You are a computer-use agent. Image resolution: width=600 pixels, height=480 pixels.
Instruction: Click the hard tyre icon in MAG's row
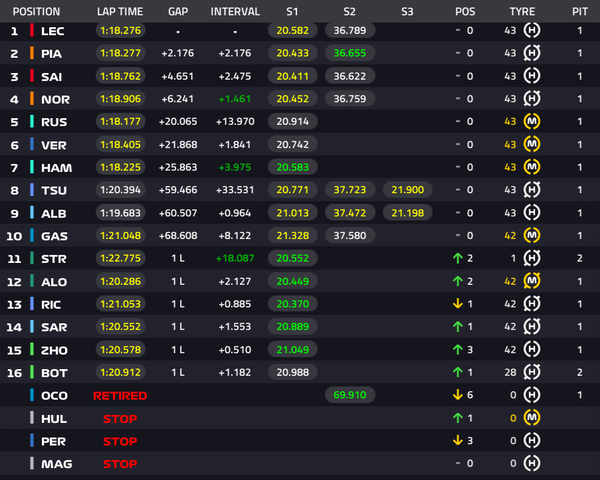pos(532,464)
